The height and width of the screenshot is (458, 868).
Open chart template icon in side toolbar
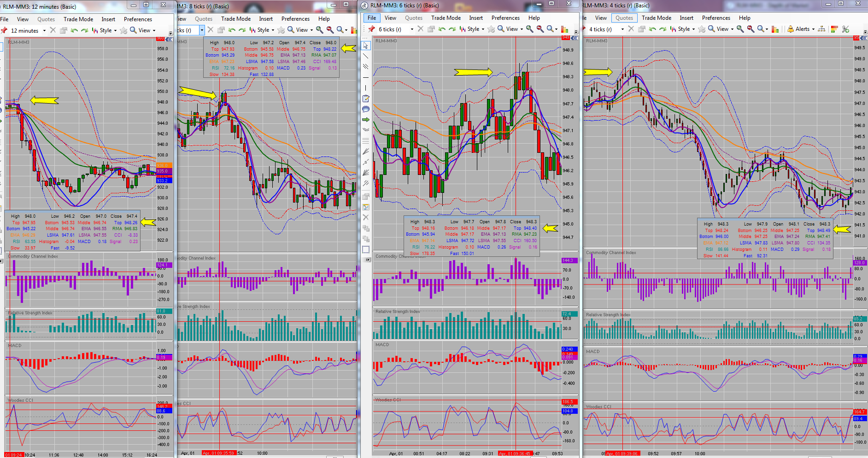(366, 207)
